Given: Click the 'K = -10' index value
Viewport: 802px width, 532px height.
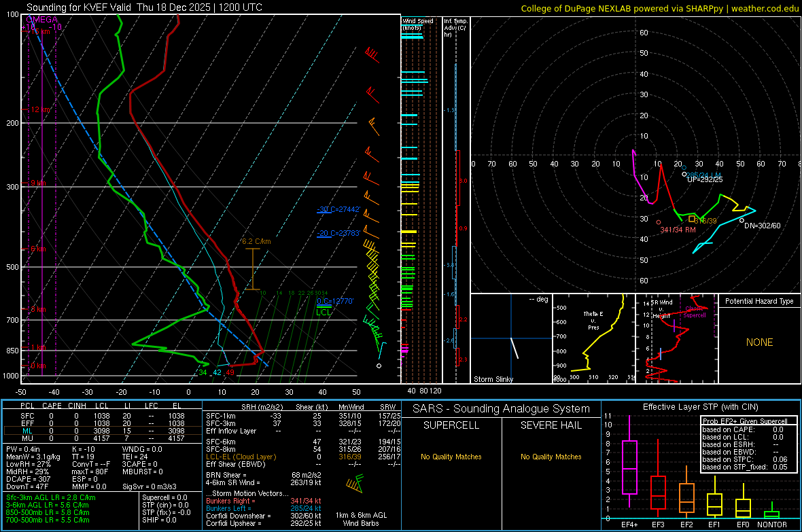Looking at the screenshot, I should pos(84,449).
